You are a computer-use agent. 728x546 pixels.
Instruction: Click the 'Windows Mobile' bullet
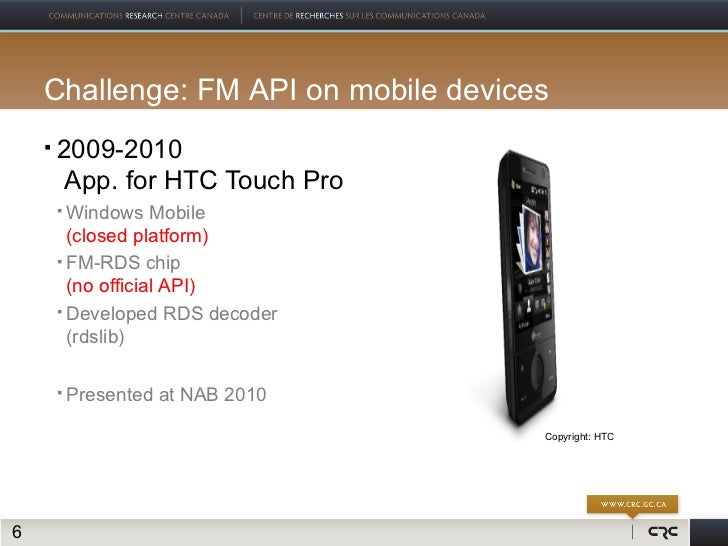(x=136, y=213)
